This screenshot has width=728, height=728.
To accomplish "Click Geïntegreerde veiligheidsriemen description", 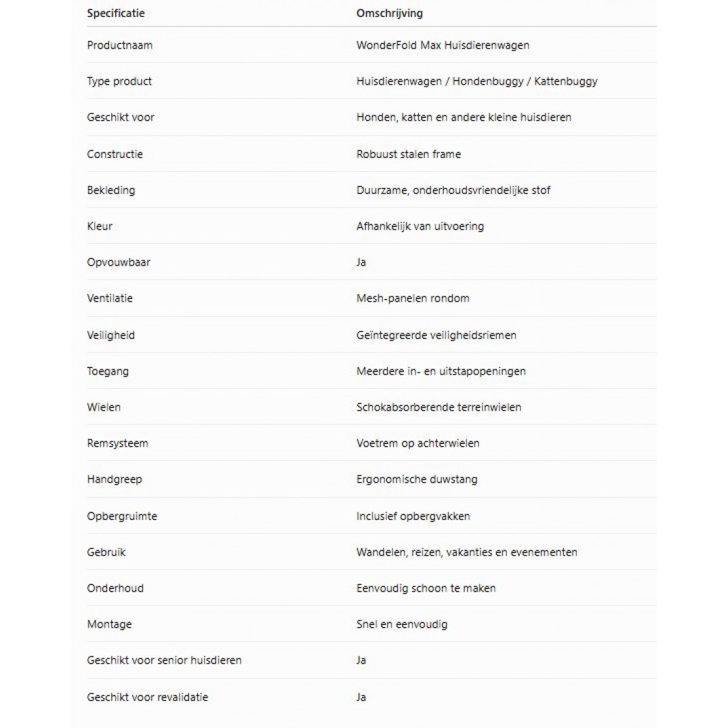I will 436,336.
